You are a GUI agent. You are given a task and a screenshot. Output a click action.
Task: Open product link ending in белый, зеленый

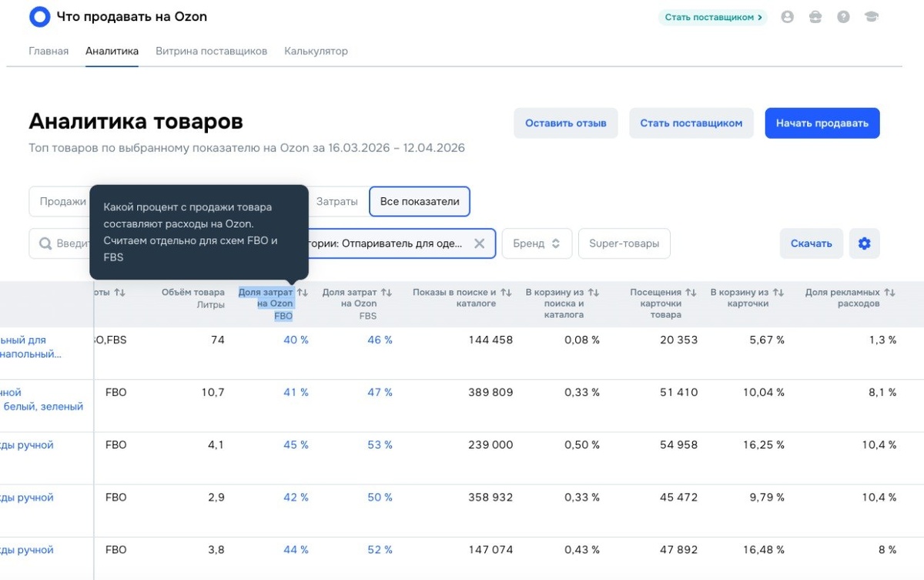[42, 399]
